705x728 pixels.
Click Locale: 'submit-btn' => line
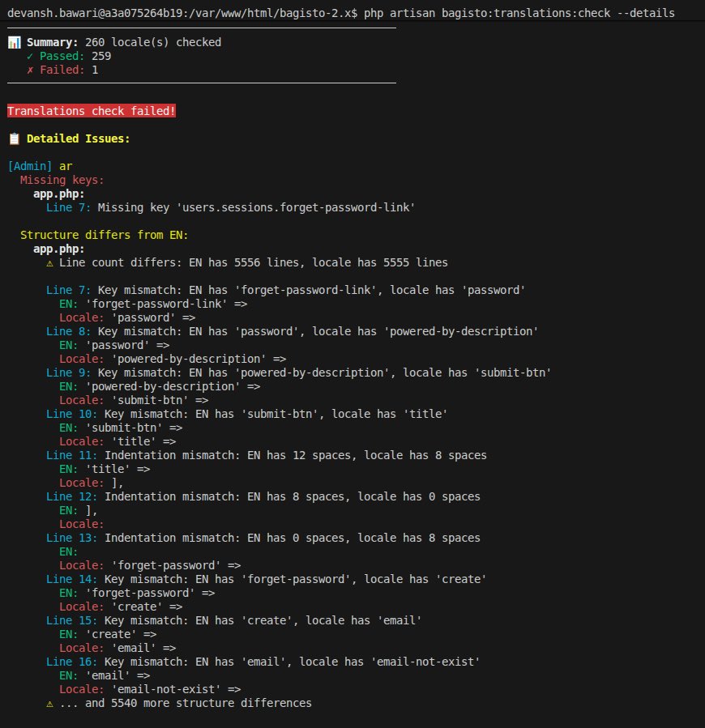pos(134,401)
